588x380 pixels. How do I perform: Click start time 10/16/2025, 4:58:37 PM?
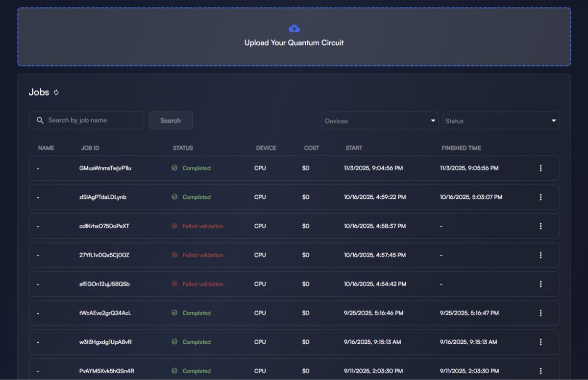tap(375, 226)
